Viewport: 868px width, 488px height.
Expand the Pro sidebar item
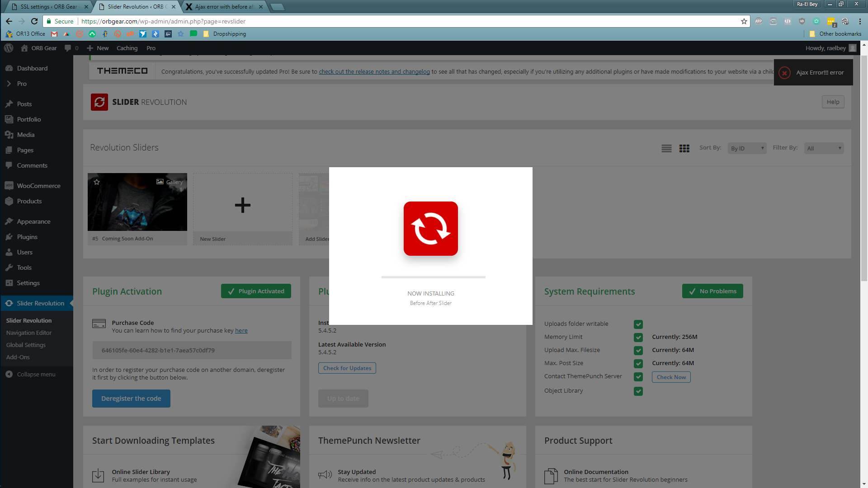coord(37,84)
